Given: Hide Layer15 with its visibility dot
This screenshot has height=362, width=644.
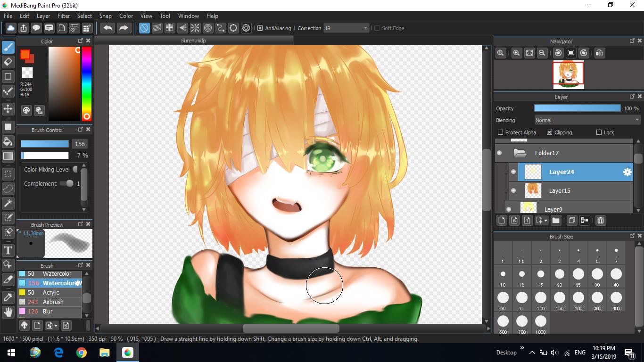Looking at the screenshot, I should [x=513, y=191].
